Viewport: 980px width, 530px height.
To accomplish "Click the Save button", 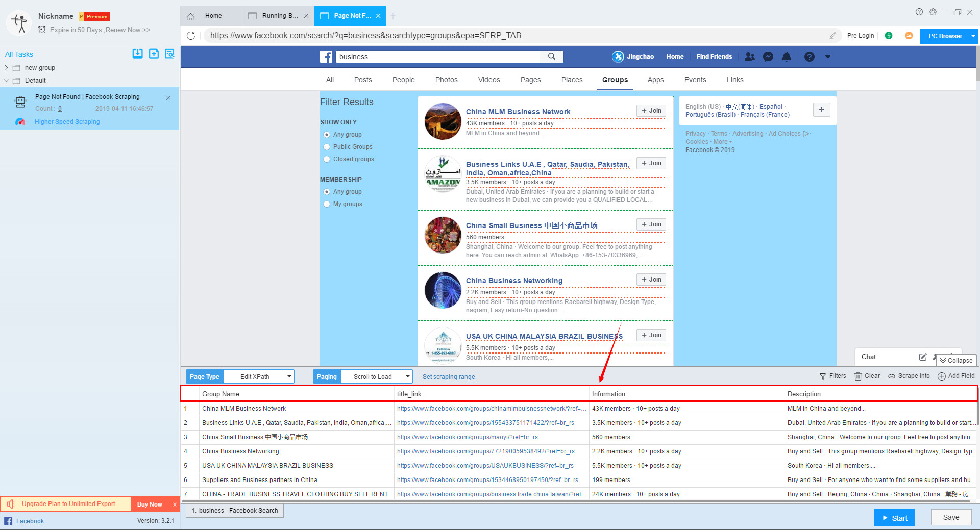I will (x=951, y=517).
